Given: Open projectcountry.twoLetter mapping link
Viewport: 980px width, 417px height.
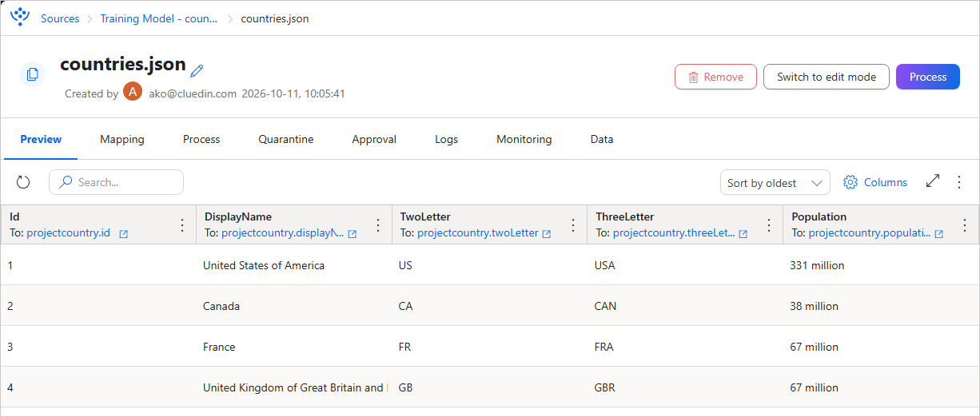Looking at the screenshot, I should (x=478, y=233).
